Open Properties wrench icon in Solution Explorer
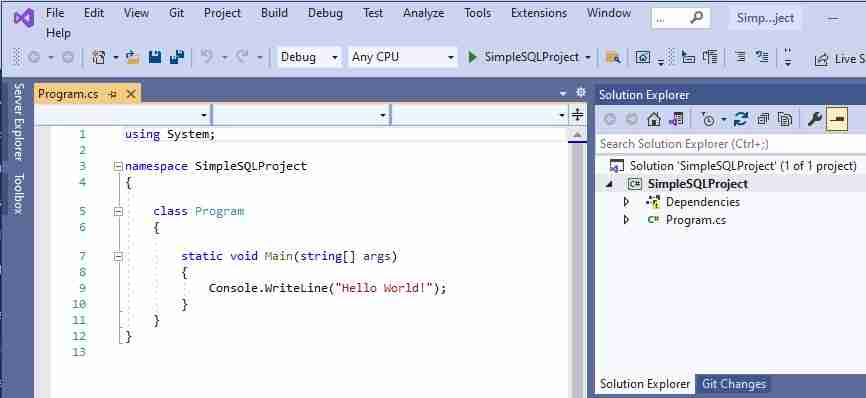 tap(815, 119)
